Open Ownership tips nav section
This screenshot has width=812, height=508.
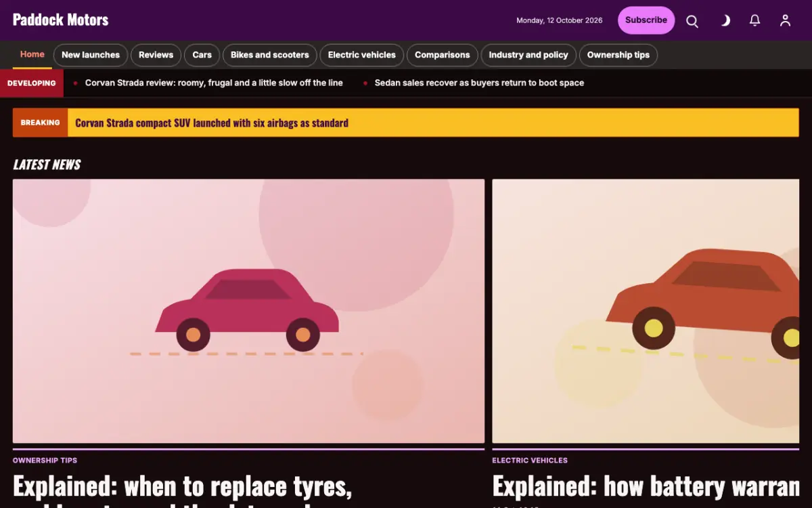618,55
